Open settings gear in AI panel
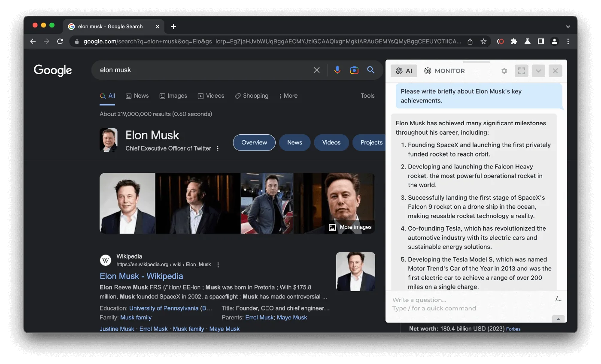601x364 pixels. click(x=504, y=71)
